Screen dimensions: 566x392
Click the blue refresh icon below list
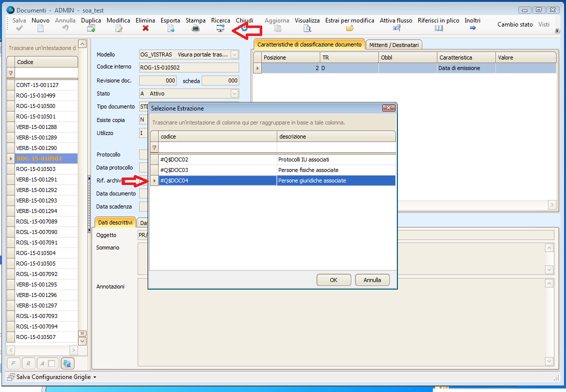pyautogui.click(x=67, y=363)
